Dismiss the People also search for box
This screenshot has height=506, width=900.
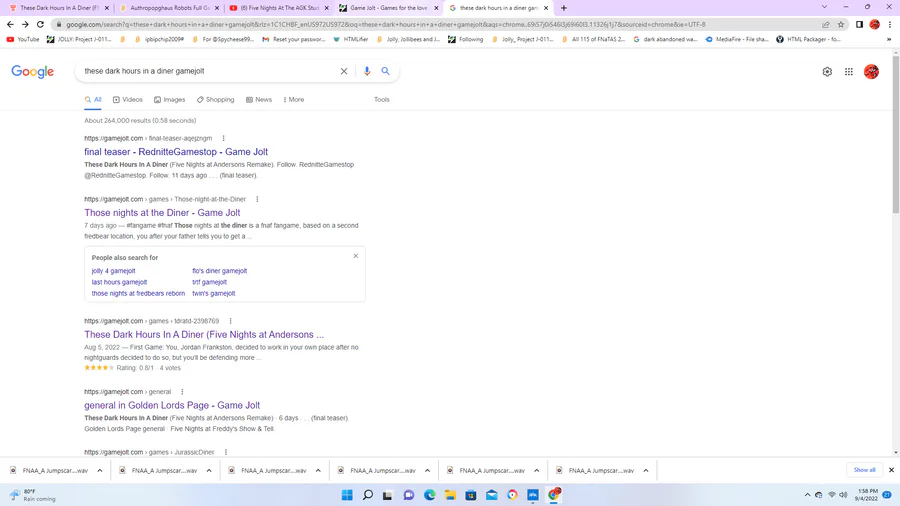pyautogui.click(x=356, y=256)
